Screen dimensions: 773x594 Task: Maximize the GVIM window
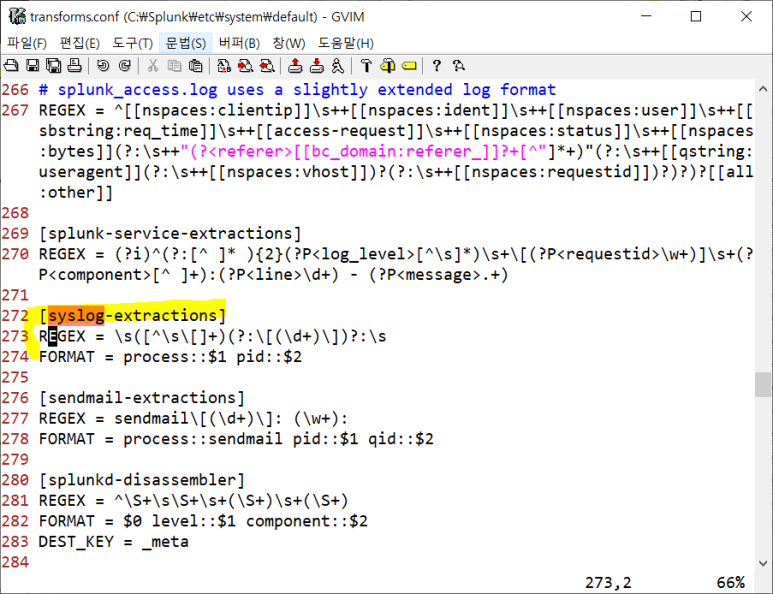point(696,16)
